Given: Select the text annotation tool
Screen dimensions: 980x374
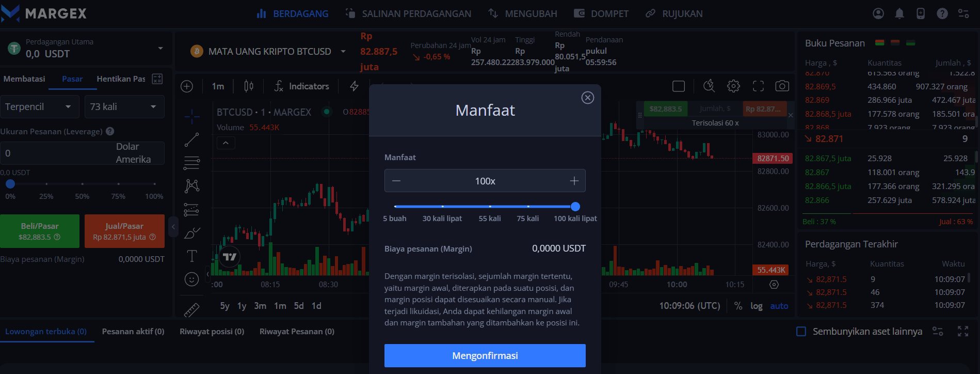Looking at the screenshot, I should click(x=192, y=256).
